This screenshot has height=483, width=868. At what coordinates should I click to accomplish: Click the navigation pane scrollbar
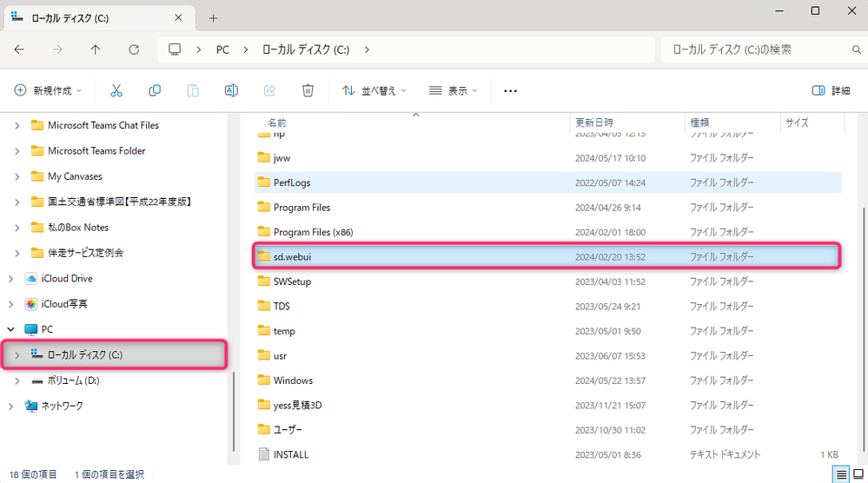(233, 411)
